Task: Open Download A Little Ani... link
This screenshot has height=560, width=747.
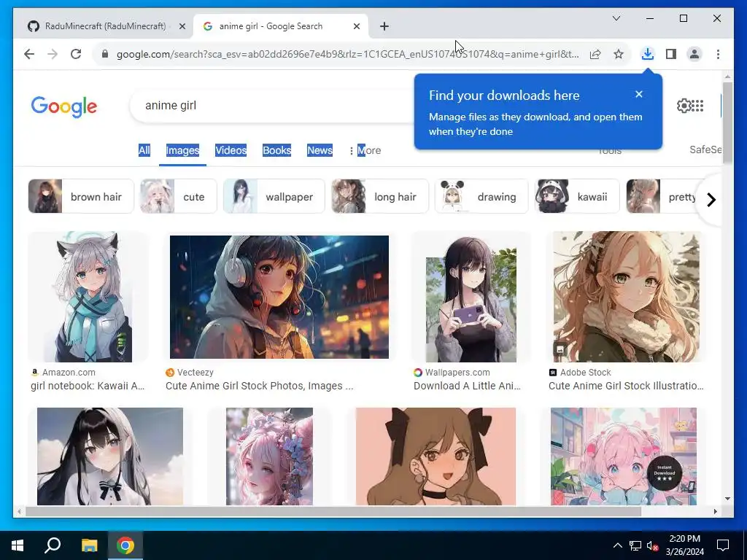Action: (x=467, y=386)
